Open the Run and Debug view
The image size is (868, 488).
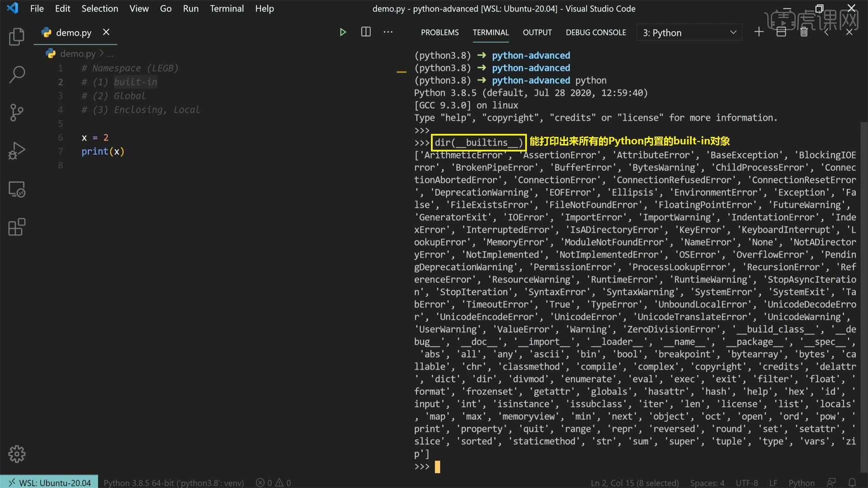pyautogui.click(x=17, y=151)
